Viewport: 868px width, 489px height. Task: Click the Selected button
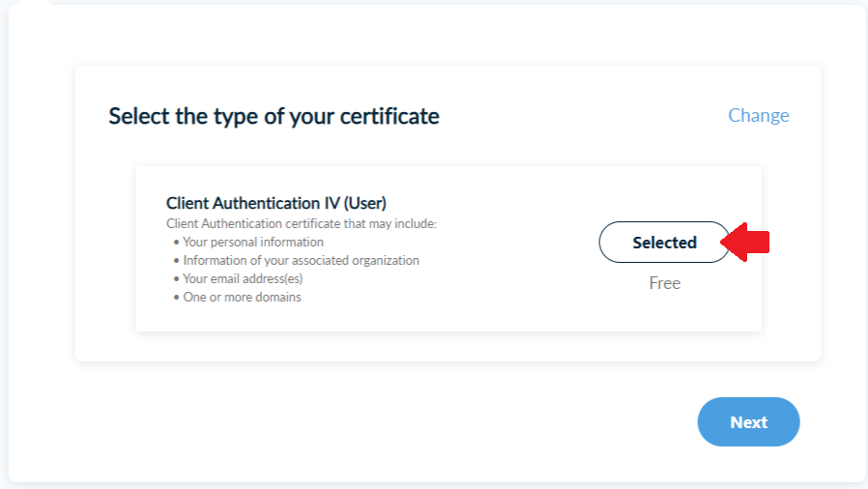664,243
